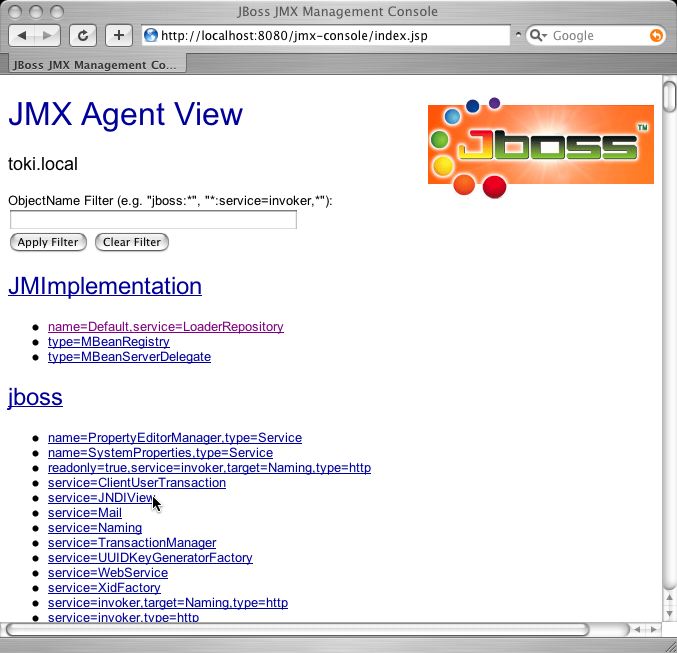The image size is (677, 653).
Task: Open the Google search magnifier dropdown
Action: click(538, 35)
